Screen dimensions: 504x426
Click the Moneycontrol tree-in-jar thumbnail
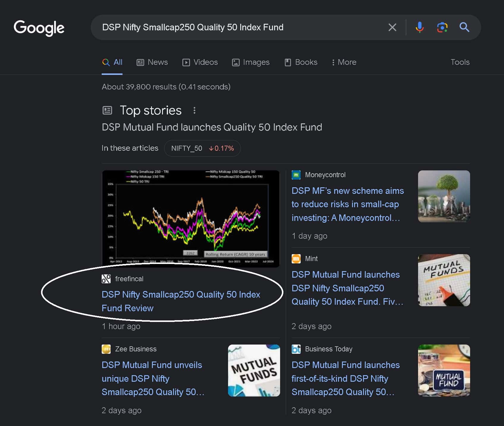(444, 196)
